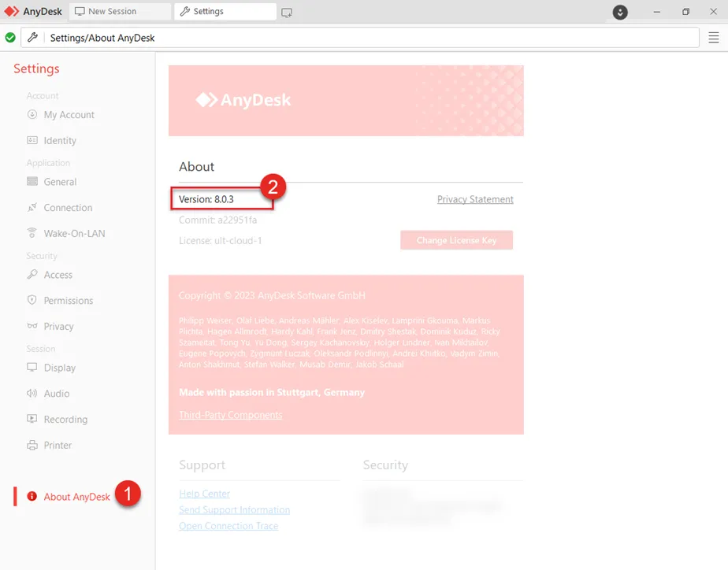Expand the dark circular dropdown in title bar
Screen dimensions: 728x570
tap(621, 12)
